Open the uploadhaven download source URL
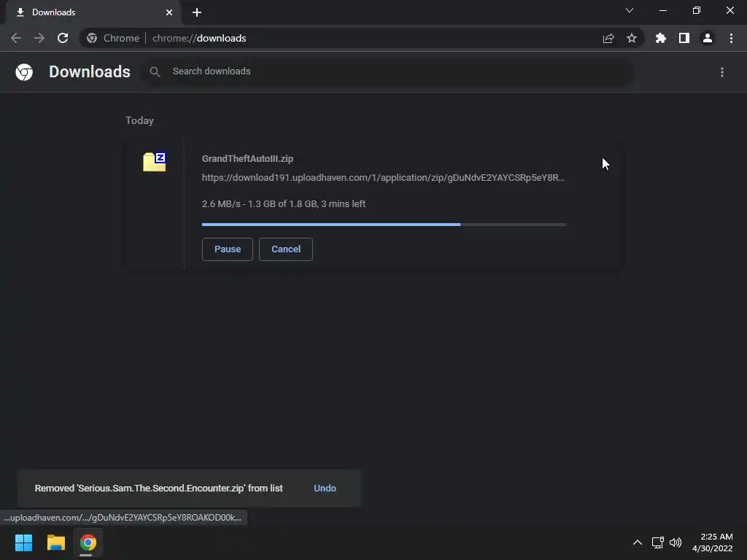747x560 pixels. [x=383, y=178]
